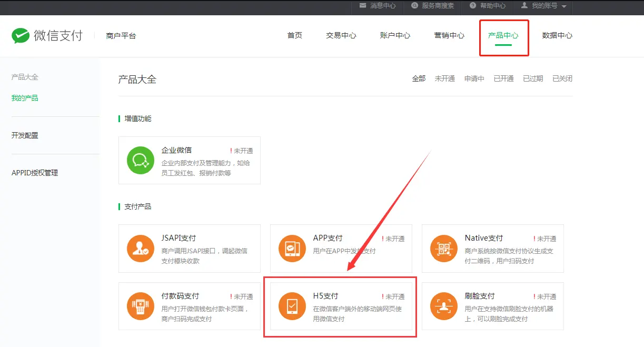This screenshot has width=644, height=347.
Task: Open 消息中心 in the top bar
Action: pos(378,6)
